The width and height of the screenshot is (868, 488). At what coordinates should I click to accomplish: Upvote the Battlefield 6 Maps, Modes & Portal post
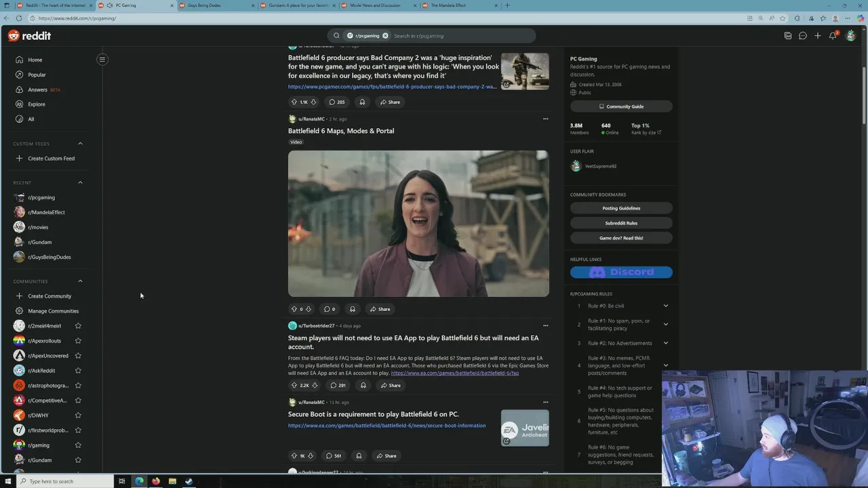[x=294, y=309]
